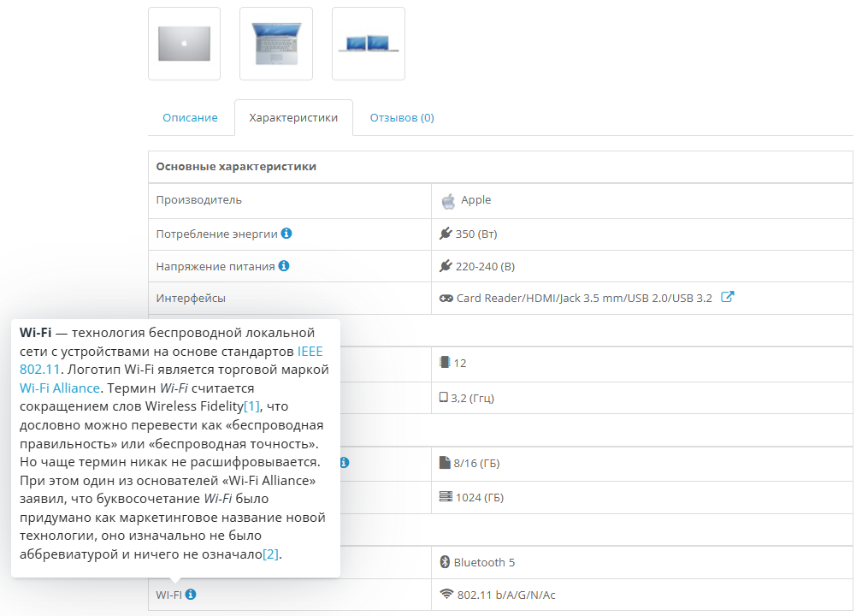Viewport: 868px width, 616px height.
Task: Click the Интерфейсы label
Action: click(x=191, y=298)
